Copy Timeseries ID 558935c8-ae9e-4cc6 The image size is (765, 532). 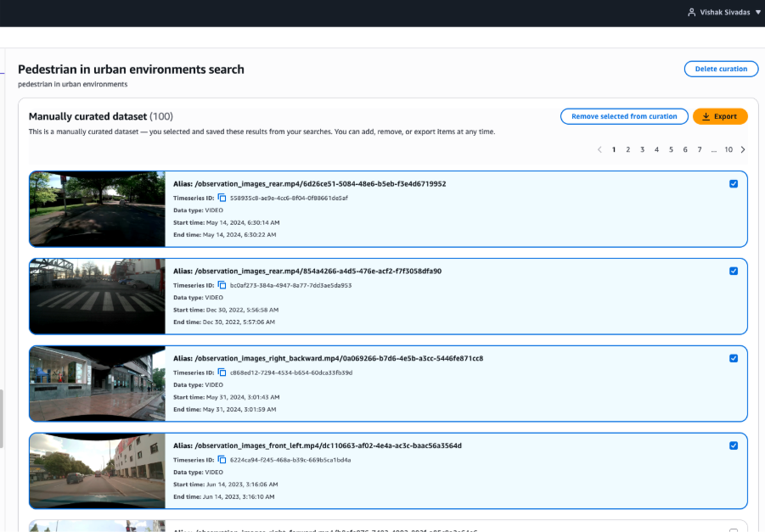[x=222, y=198]
